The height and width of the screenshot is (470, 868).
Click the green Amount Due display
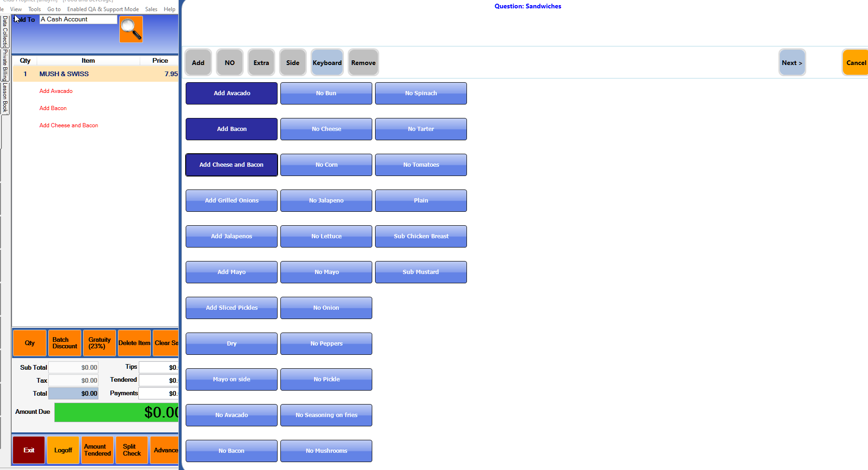coord(116,412)
